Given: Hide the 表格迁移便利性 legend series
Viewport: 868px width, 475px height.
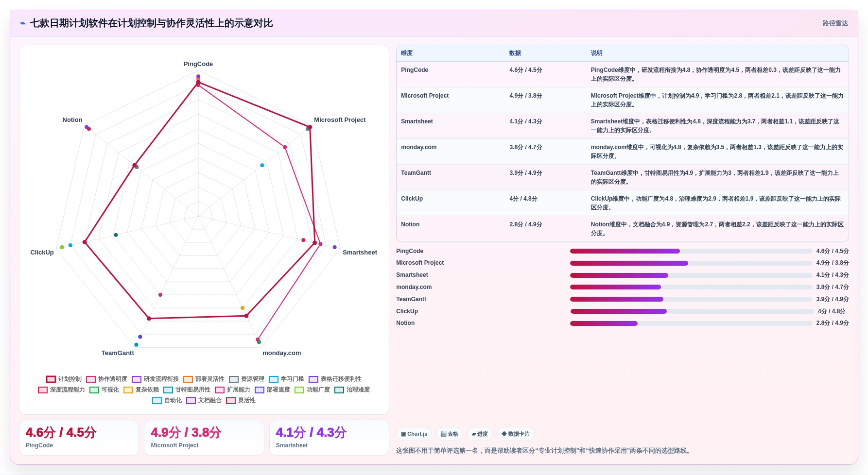Looking at the screenshot, I should [335, 379].
